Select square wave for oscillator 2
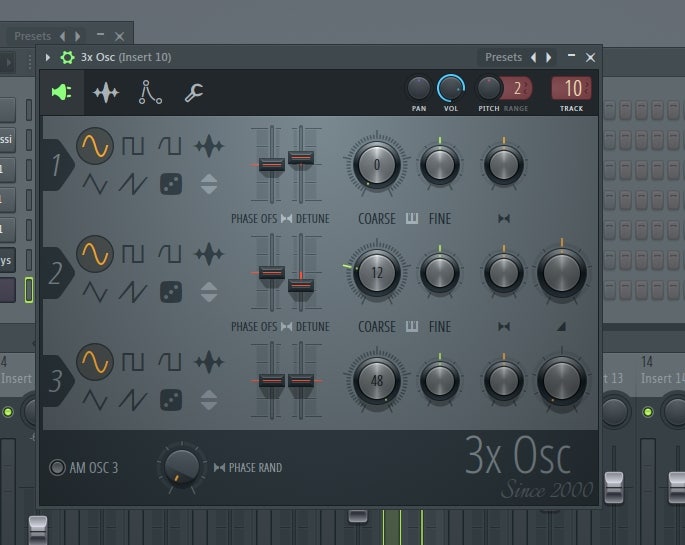 pos(132,254)
